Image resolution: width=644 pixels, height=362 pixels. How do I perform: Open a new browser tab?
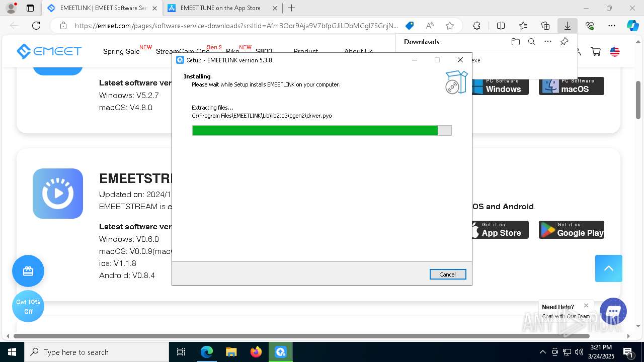(291, 8)
